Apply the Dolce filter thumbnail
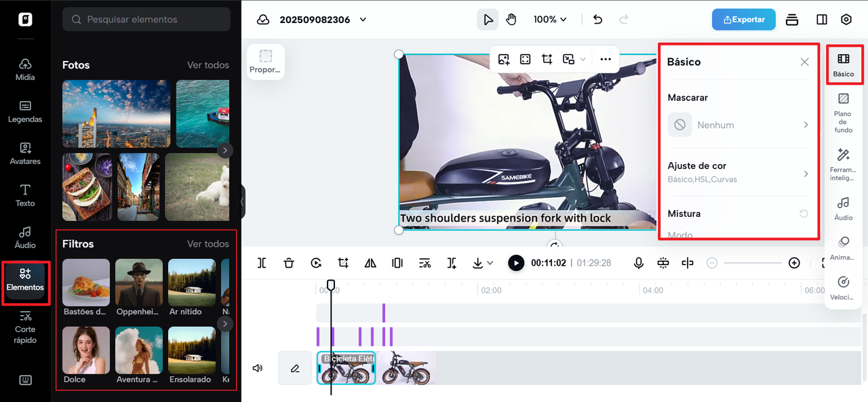Viewport: 868px width, 402px height. [86, 350]
